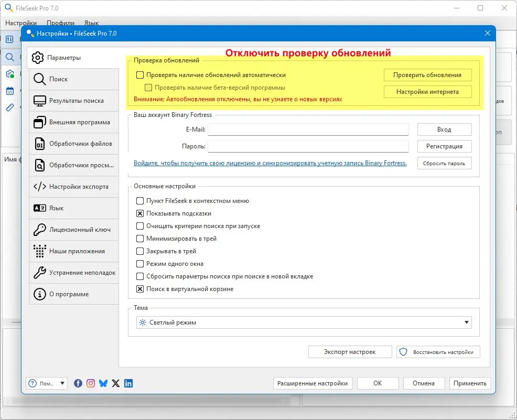Image resolution: width=517 pixels, height=420 pixels.
Task: Click the windows icon for Внешняя программа
Action: [39, 122]
